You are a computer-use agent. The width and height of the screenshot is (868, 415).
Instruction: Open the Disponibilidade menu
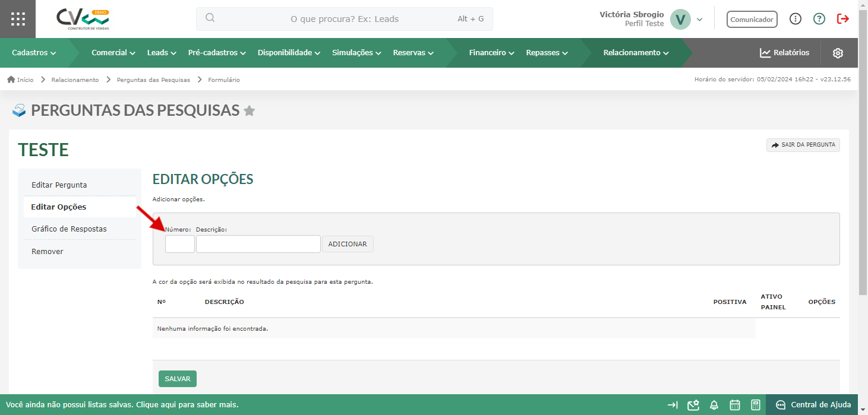289,53
